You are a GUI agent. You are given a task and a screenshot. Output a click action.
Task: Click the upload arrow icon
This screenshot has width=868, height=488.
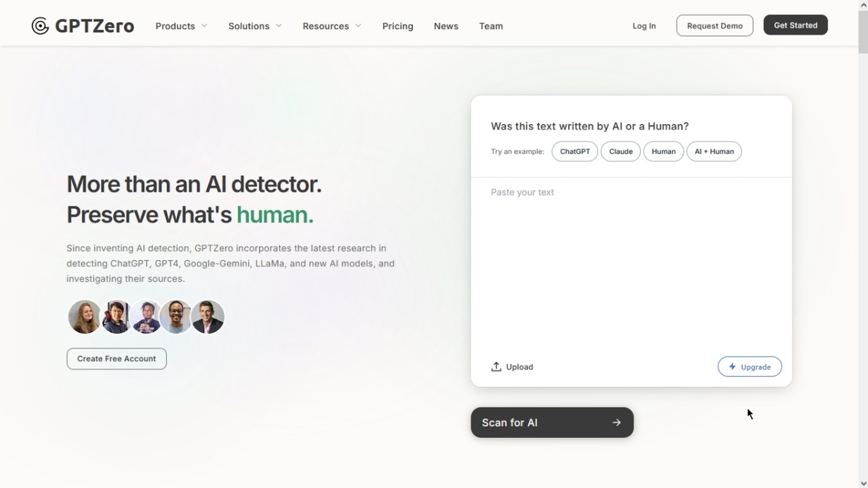coord(496,367)
